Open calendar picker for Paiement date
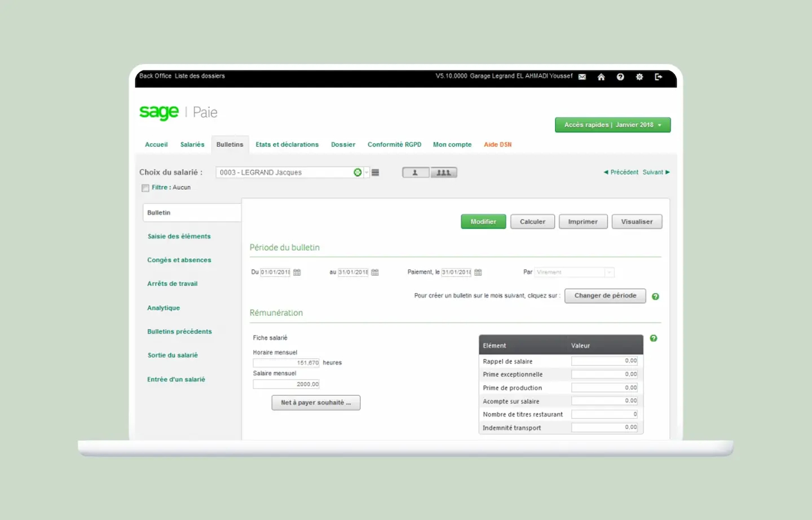The width and height of the screenshot is (812, 520). click(478, 272)
